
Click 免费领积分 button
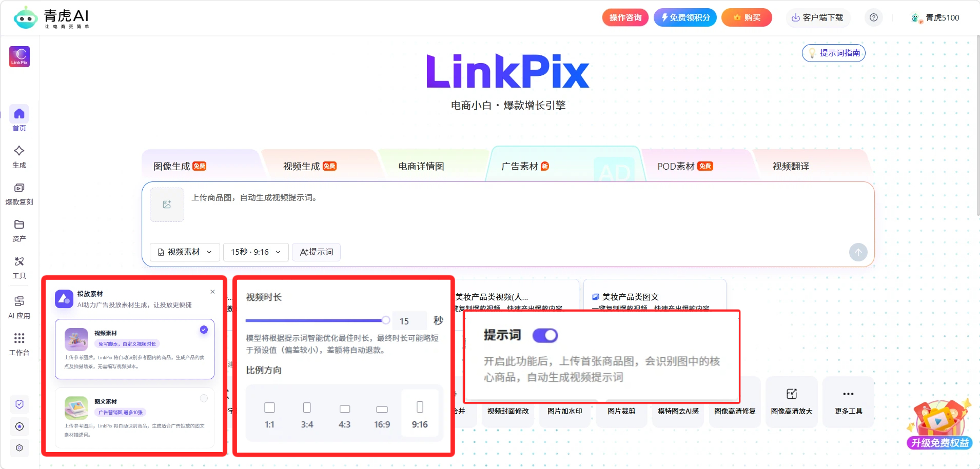pyautogui.click(x=685, y=17)
